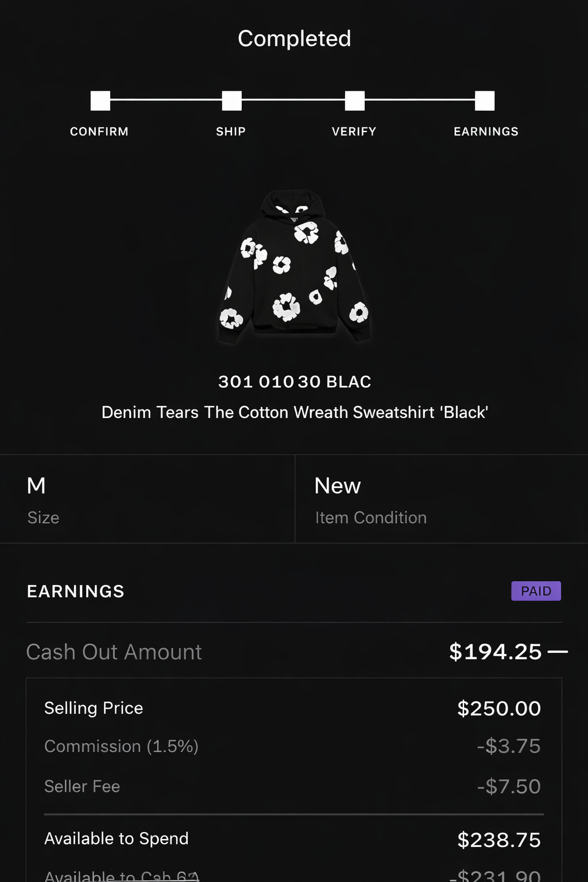The height and width of the screenshot is (882, 588).
Task: Tap the Item Condition New cell
Action: (x=441, y=499)
